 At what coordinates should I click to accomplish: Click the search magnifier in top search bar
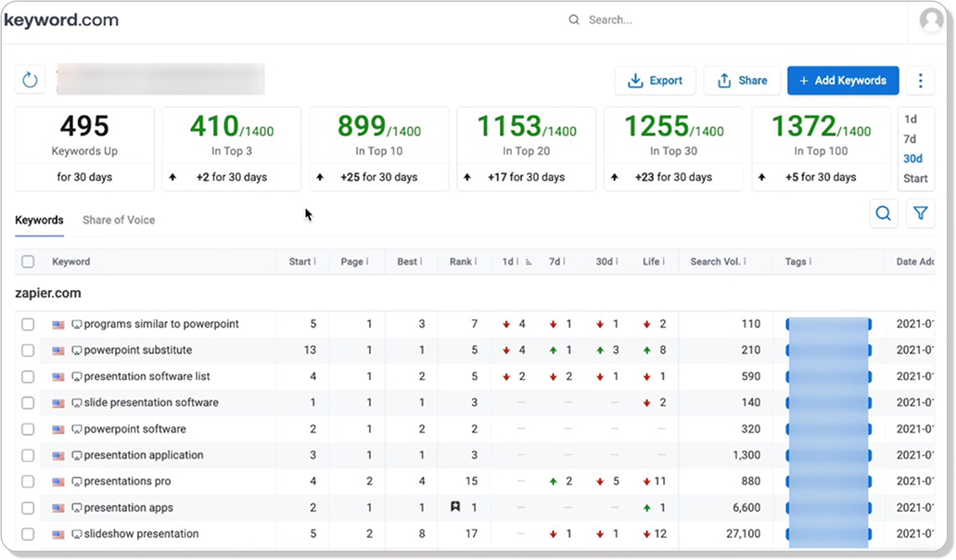click(574, 19)
